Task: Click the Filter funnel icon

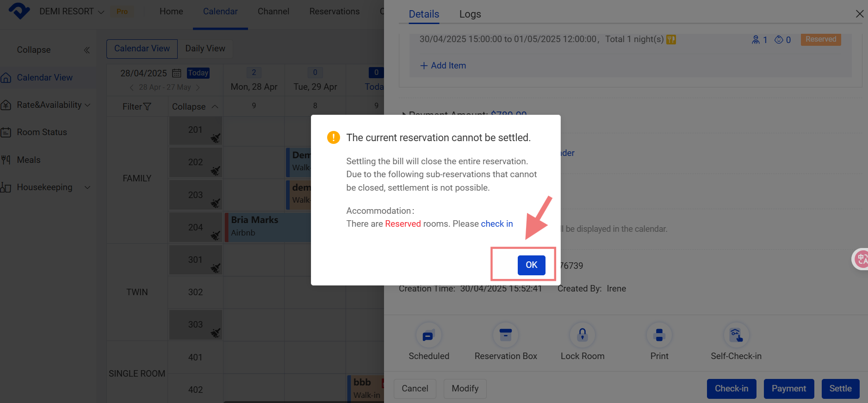Action: tap(147, 107)
